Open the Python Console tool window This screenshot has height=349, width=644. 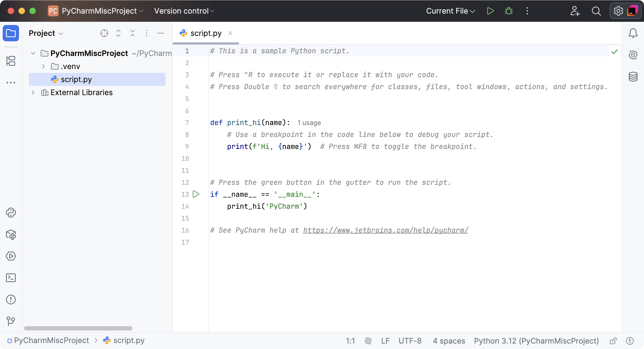[x=11, y=213]
